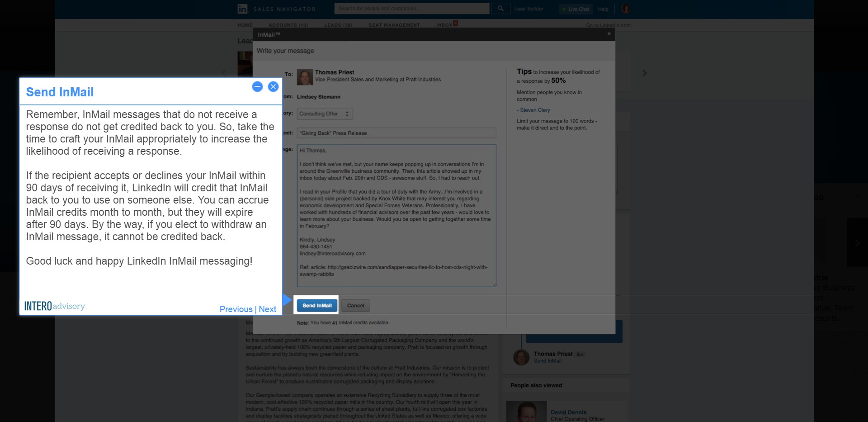Click the Send InMail blue button

(317, 306)
